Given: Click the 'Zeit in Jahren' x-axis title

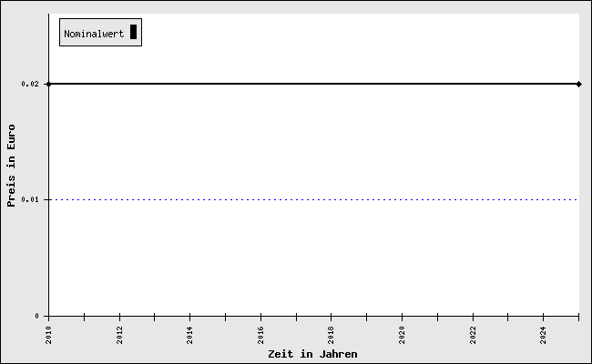Looking at the screenshot, I should coord(312,354).
